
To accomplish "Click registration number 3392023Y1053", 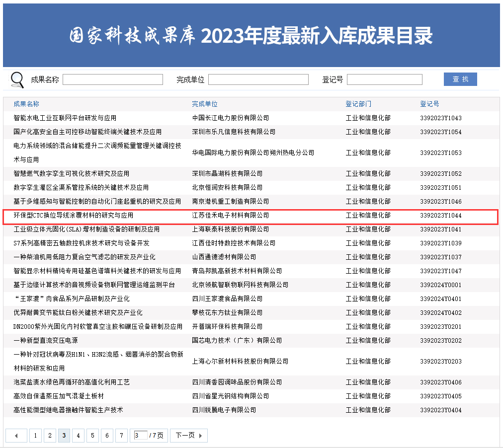I will pyautogui.click(x=441, y=152).
